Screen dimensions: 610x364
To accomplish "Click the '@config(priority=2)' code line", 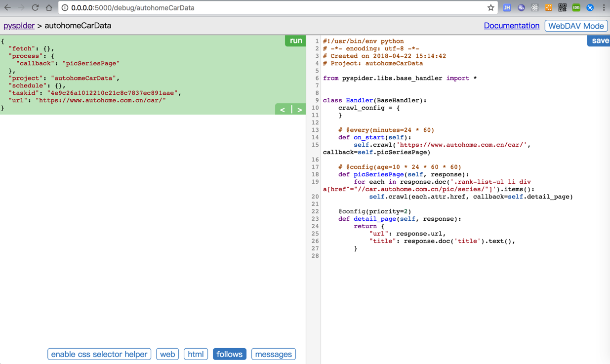I will click(374, 211).
